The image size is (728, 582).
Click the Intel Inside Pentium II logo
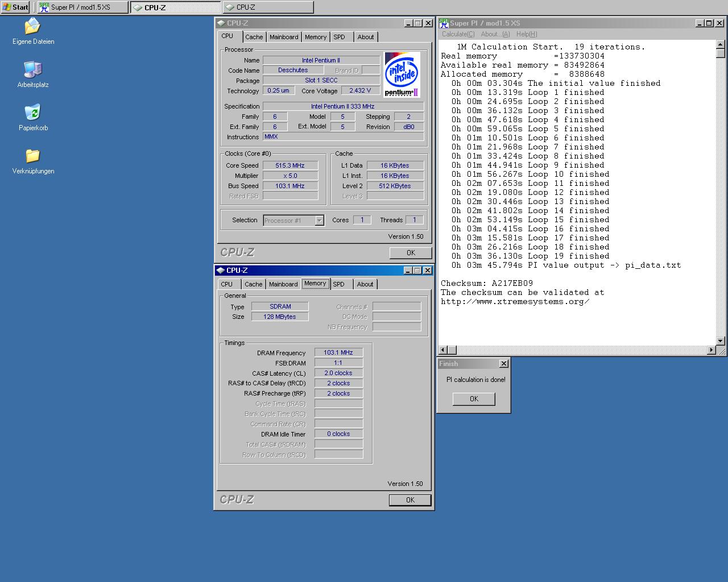(x=402, y=74)
